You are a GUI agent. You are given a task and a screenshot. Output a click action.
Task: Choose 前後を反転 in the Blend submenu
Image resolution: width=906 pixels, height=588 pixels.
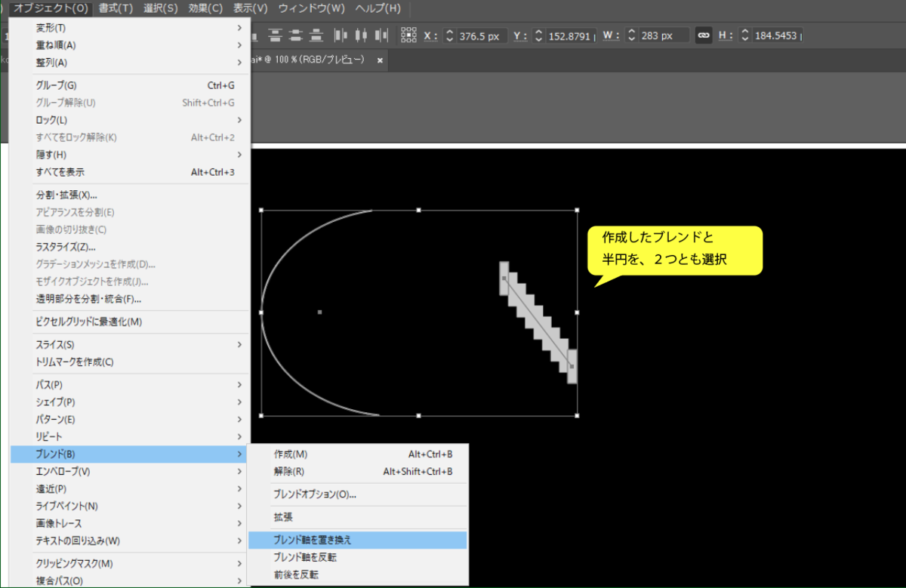tap(358, 575)
